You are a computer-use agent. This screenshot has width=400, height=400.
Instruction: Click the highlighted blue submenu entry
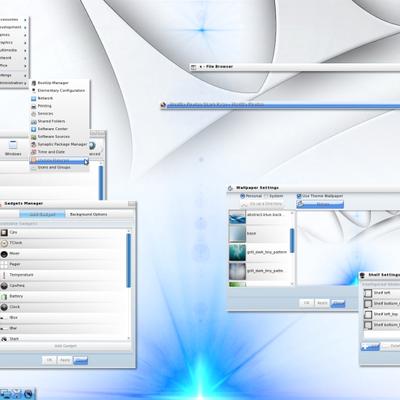pos(59,161)
